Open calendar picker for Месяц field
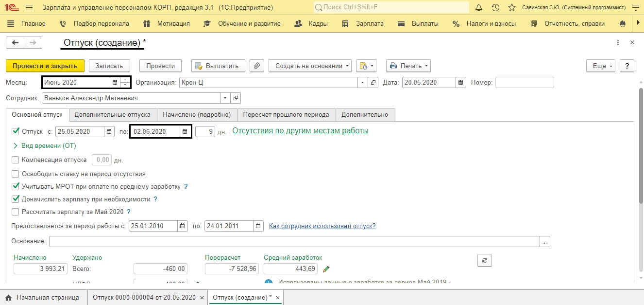644x305 pixels. [x=115, y=83]
